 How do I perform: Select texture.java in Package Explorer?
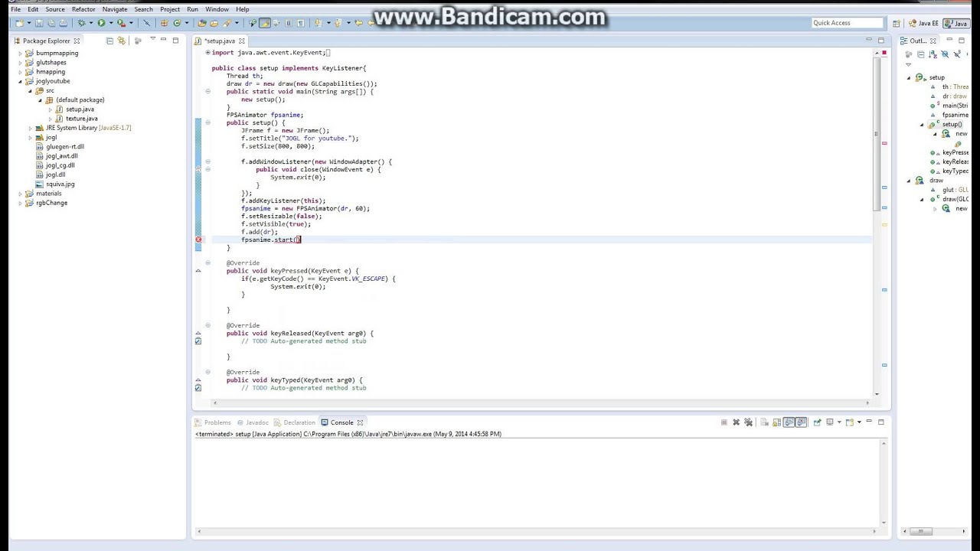point(81,119)
